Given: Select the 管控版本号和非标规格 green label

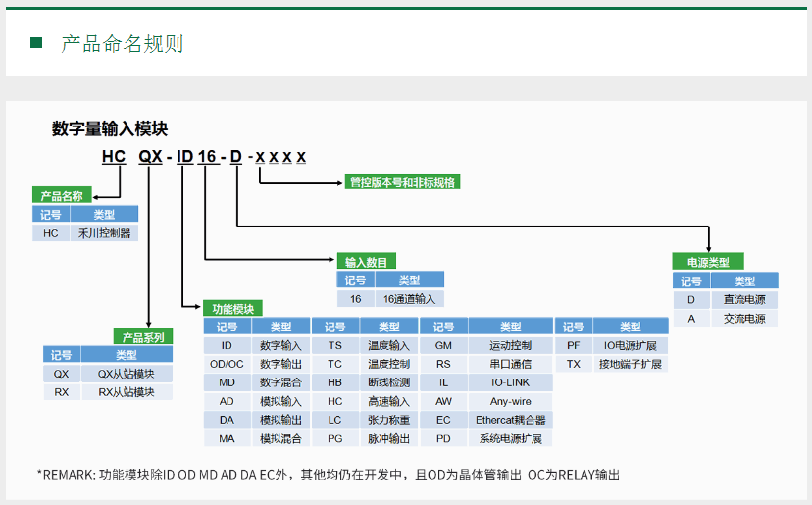Looking at the screenshot, I should coord(402,182).
